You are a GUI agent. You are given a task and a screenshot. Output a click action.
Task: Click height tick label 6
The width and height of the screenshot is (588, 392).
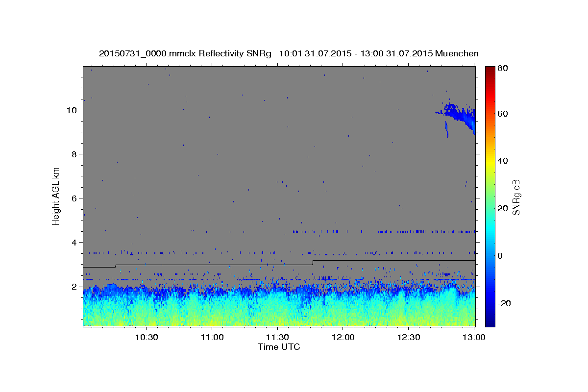click(74, 198)
